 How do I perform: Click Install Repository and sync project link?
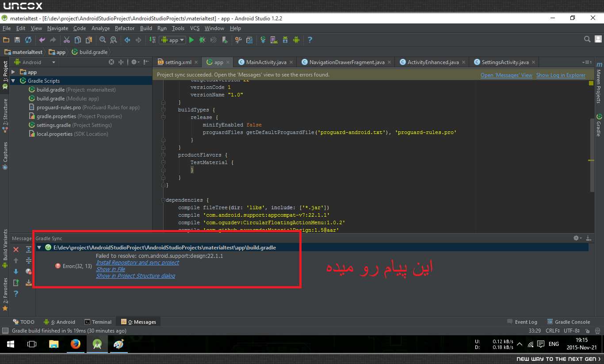pyautogui.click(x=138, y=262)
